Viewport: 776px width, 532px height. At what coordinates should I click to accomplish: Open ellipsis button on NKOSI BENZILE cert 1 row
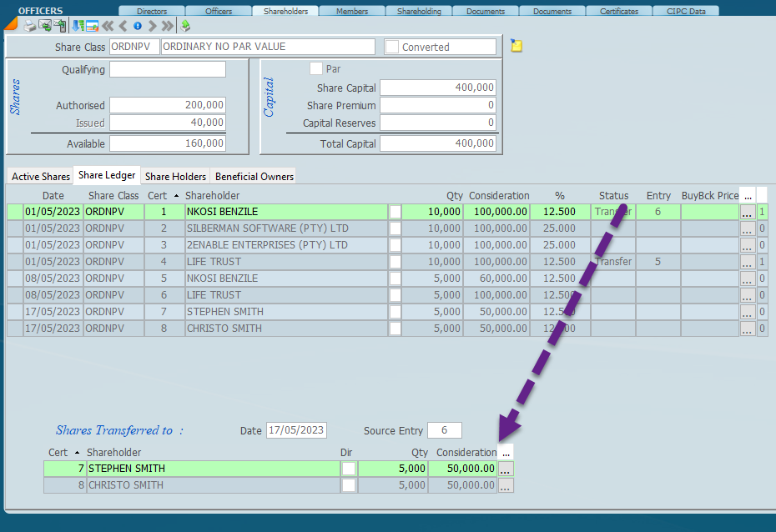(x=747, y=212)
